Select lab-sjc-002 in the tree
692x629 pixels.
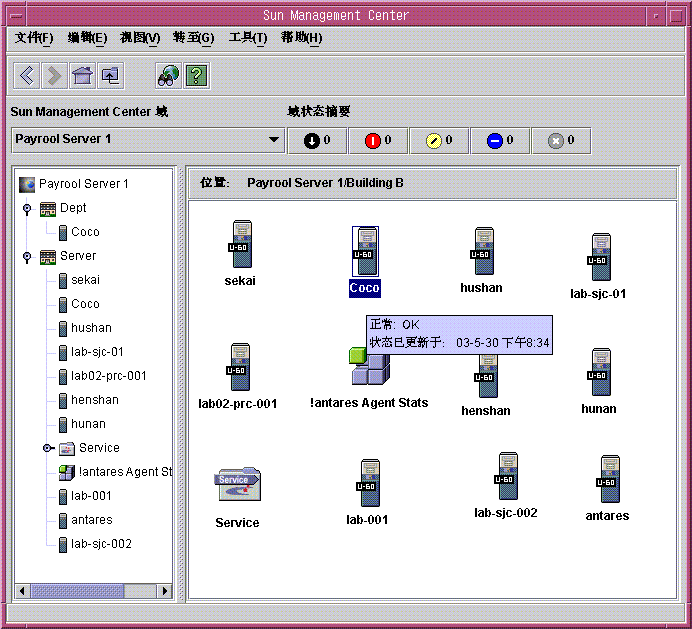(95, 544)
